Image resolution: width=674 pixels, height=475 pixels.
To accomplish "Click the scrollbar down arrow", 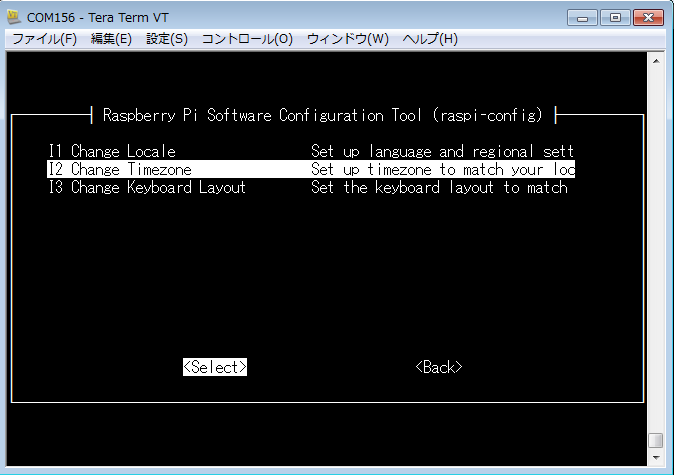I will coord(656,458).
